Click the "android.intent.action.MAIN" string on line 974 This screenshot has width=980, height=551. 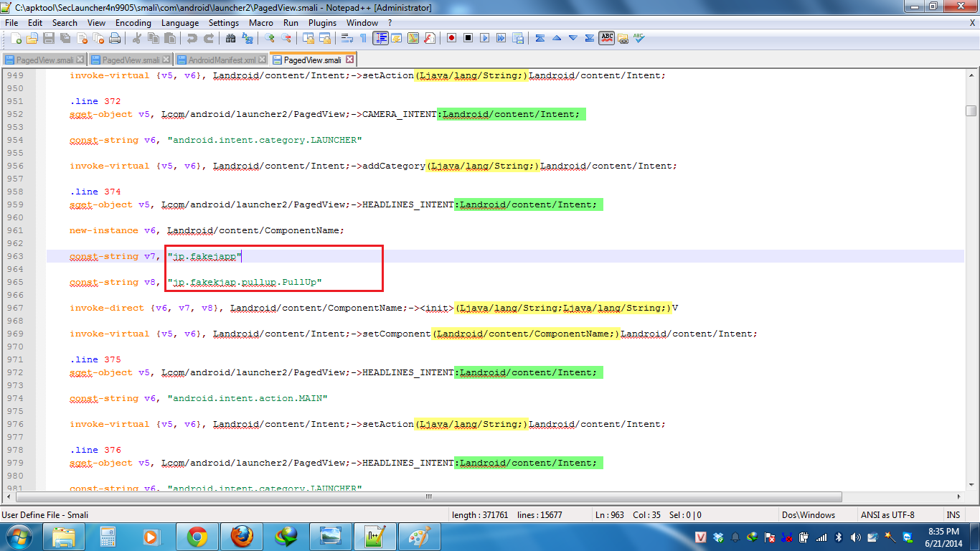pyautogui.click(x=248, y=398)
